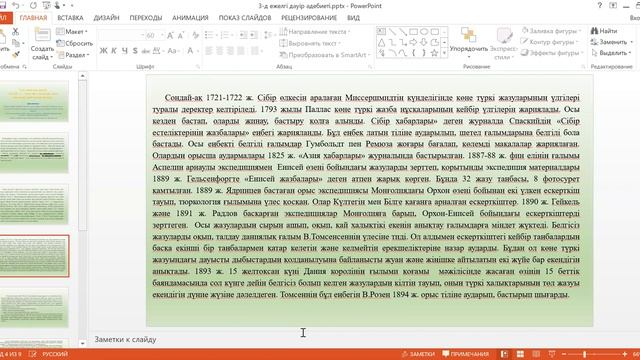The width and height of the screenshot is (640, 360).
Task: Click the zoom slider handle in status bar
Action: pyautogui.click(x=584, y=354)
